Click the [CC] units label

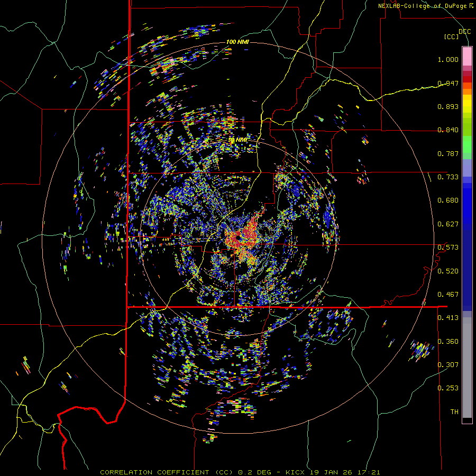pyautogui.click(x=452, y=36)
